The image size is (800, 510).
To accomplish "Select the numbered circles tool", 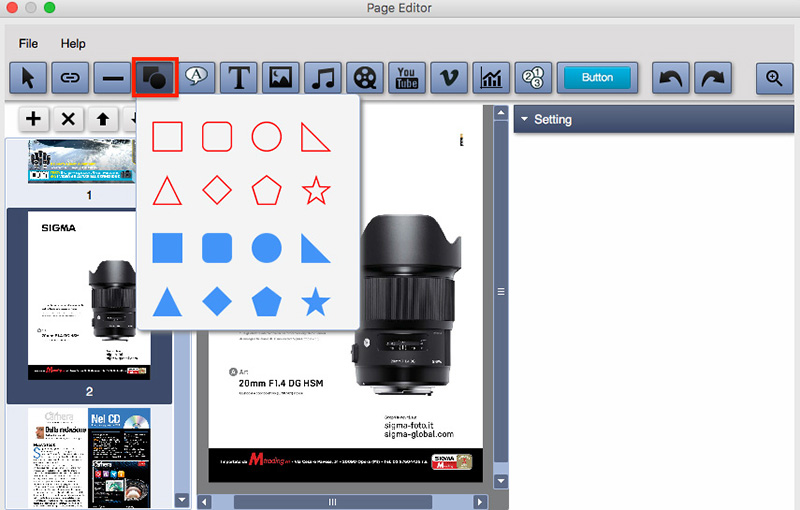I will 533,78.
